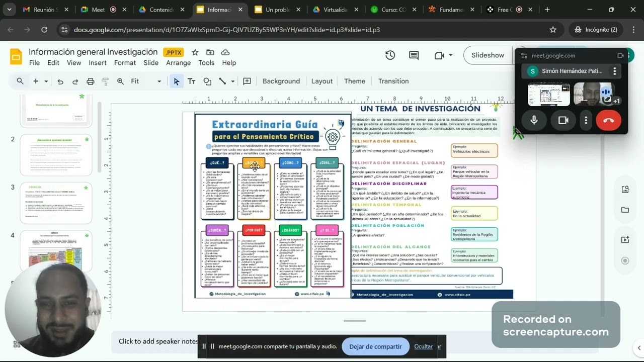Click the search menus magnifier icon

(x=20, y=81)
